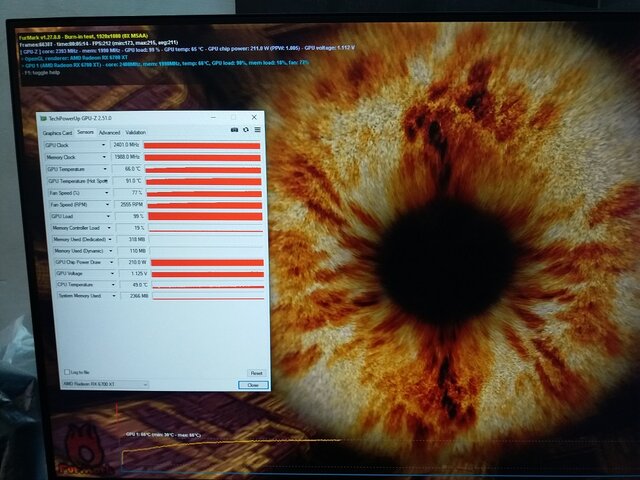Screen dimensions: 640x480
Task: Click the GPU-Z screenshot camera icon
Action: coord(235,130)
